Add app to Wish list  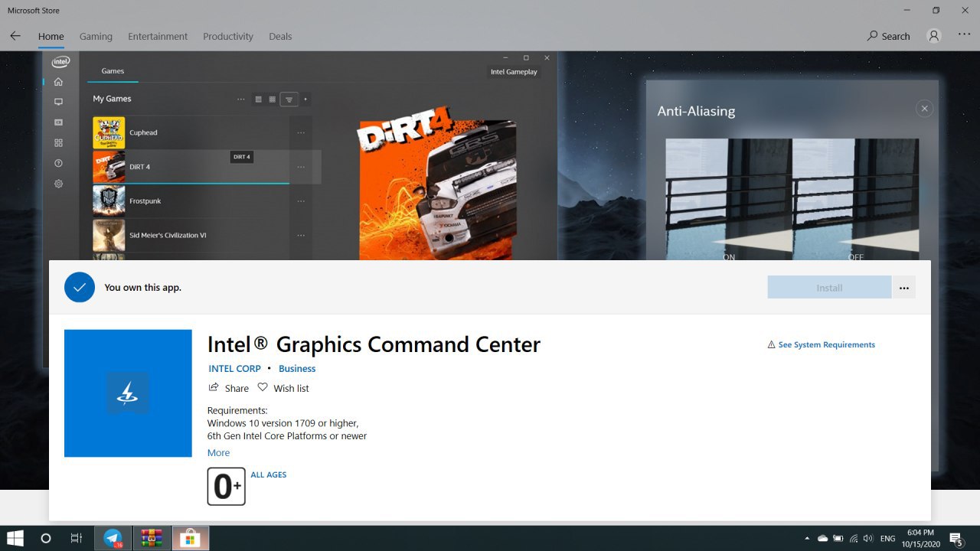pos(283,388)
